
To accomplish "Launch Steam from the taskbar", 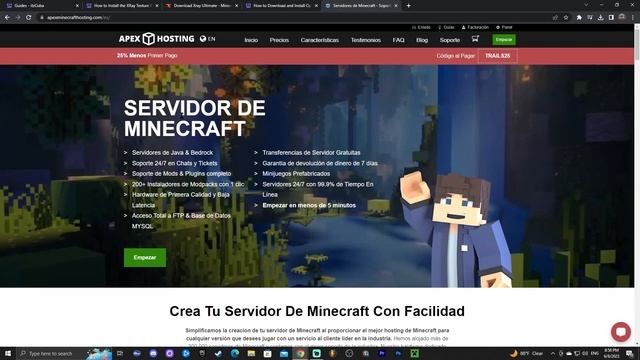I will pos(218,353).
